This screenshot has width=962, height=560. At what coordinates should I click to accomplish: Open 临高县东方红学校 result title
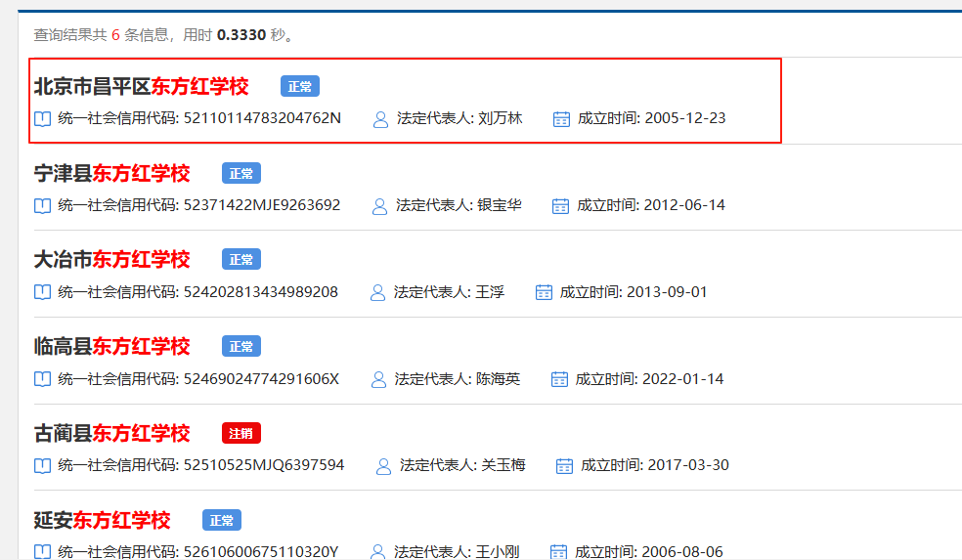click(x=112, y=346)
